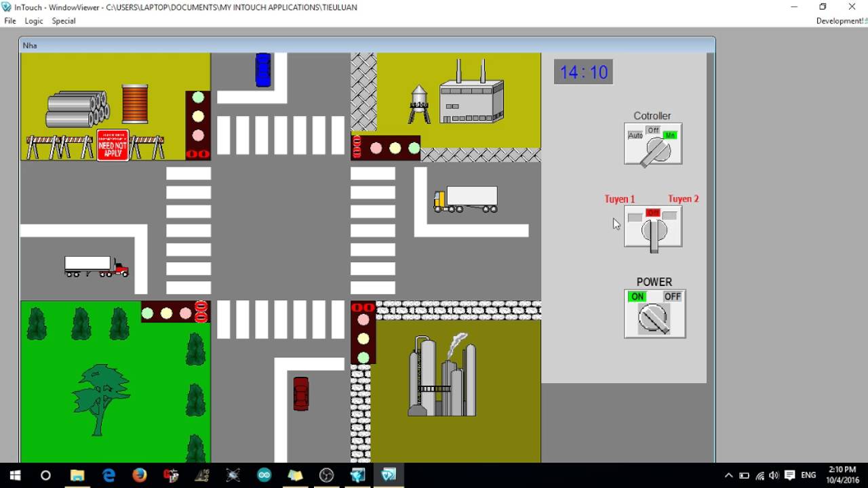Show hidden icons with the tray chevron
Screen dimensions: 868x488
click(728, 475)
